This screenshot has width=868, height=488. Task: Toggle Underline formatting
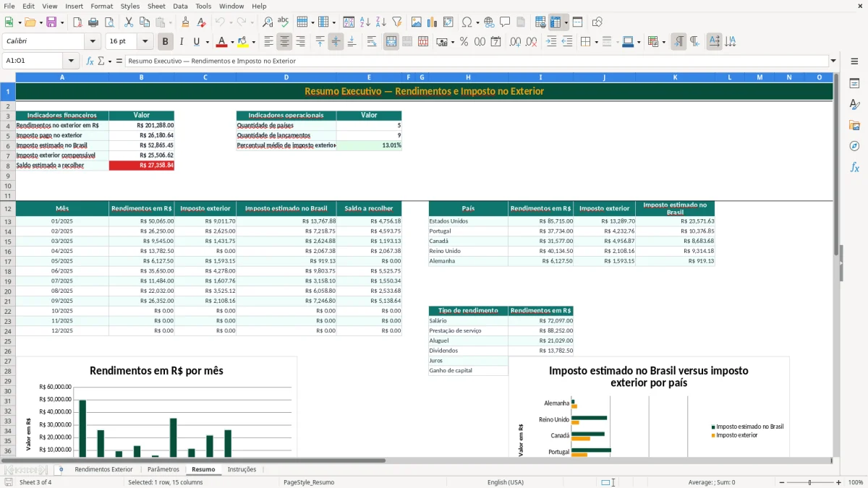coord(197,42)
